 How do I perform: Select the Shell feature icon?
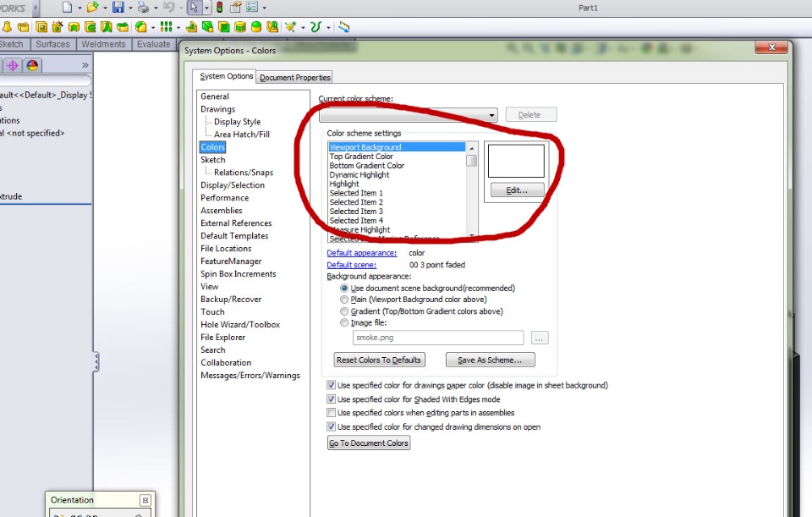pyautogui.click(x=223, y=27)
